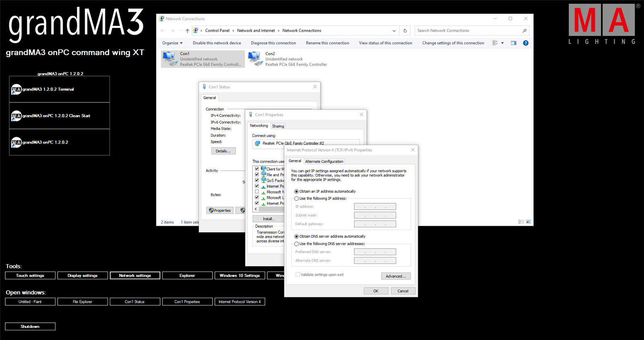This screenshot has width=644, height=340.
Task: Uncheck the QoS Packet Scheduler checkbox
Action: pos(257,180)
